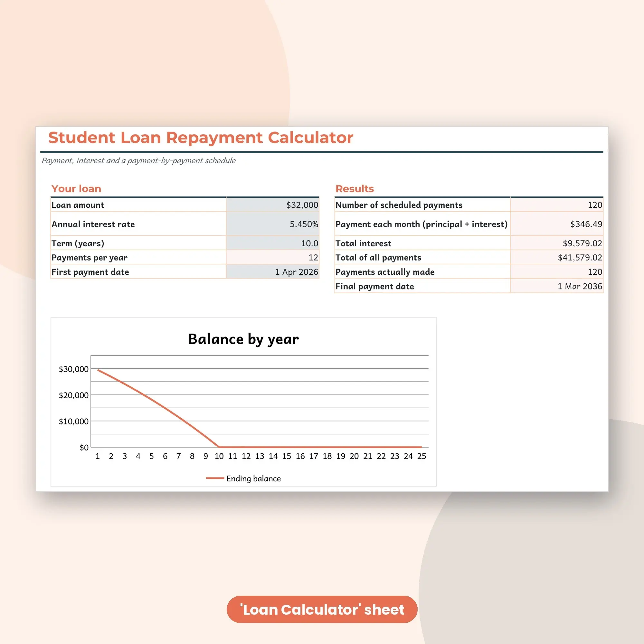Click the 'Payments actually made' label

pyautogui.click(x=385, y=272)
